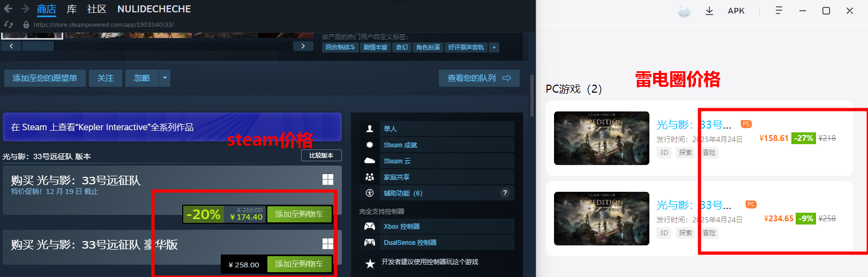The width and height of the screenshot is (868, 277).
Task: Click the DualSense controller gamepad icon
Action: [370, 242]
